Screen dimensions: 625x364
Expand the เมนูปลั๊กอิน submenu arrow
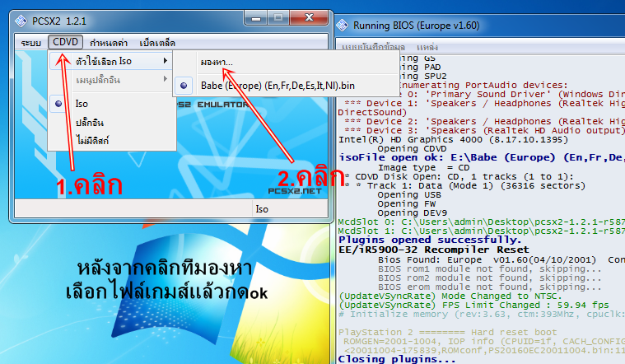165,79
